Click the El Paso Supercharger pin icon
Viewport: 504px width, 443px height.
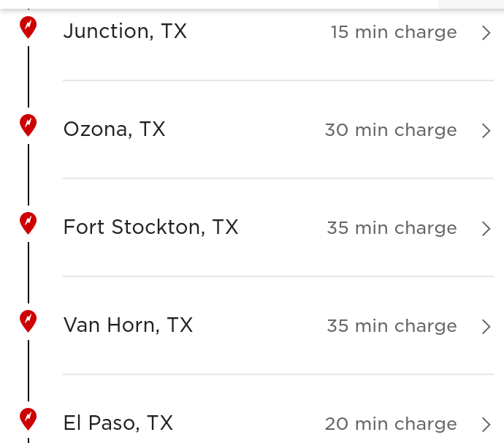pyautogui.click(x=28, y=419)
